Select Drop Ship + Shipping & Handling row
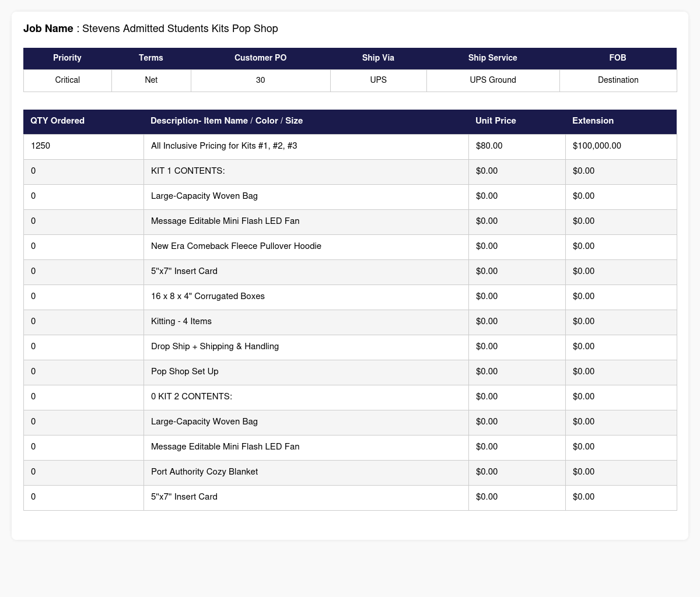Screen dimensions: 700x597 point(350,346)
